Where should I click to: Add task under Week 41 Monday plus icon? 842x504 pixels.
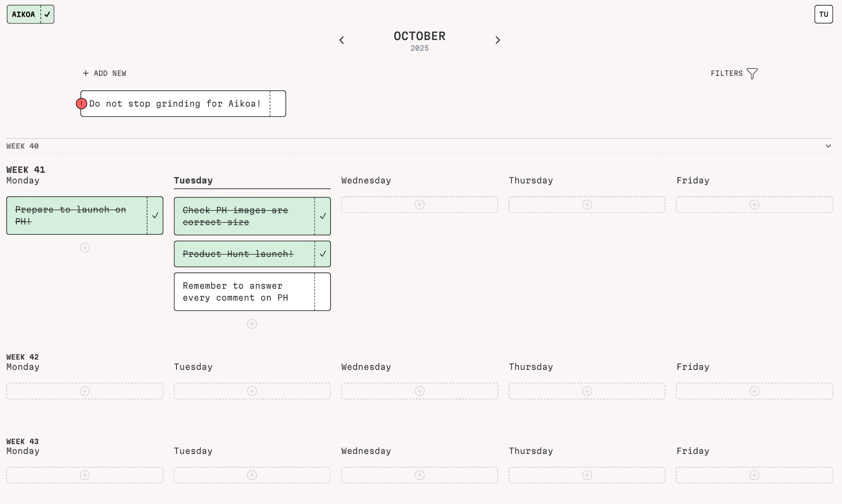coord(85,248)
